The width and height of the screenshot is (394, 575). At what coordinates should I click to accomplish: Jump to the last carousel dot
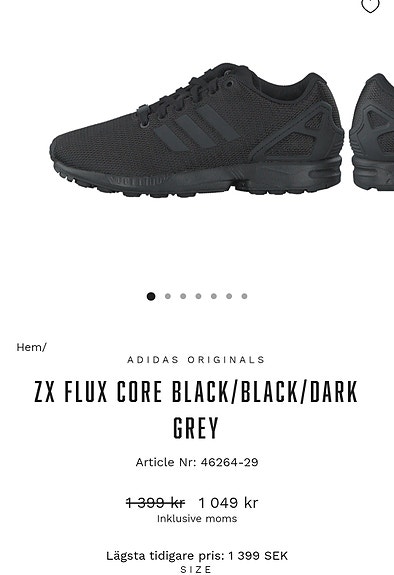(x=244, y=296)
